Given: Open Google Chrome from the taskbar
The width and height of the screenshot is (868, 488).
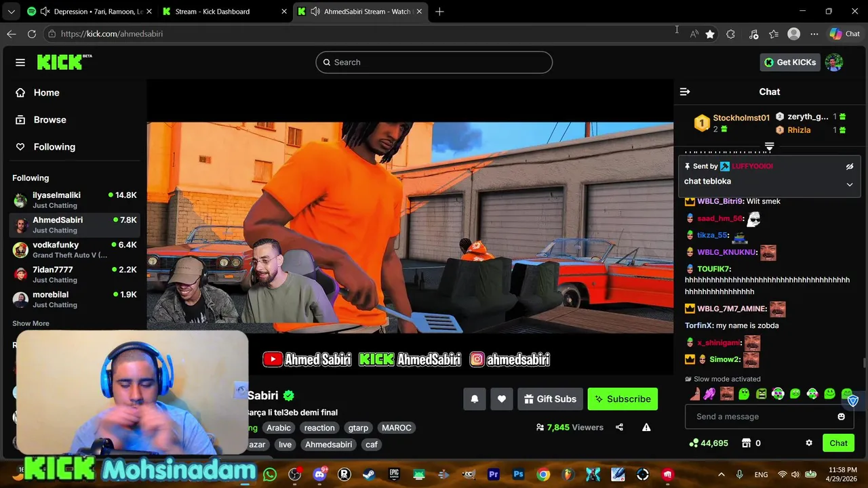Looking at the screenshot, I should [543, 474].
